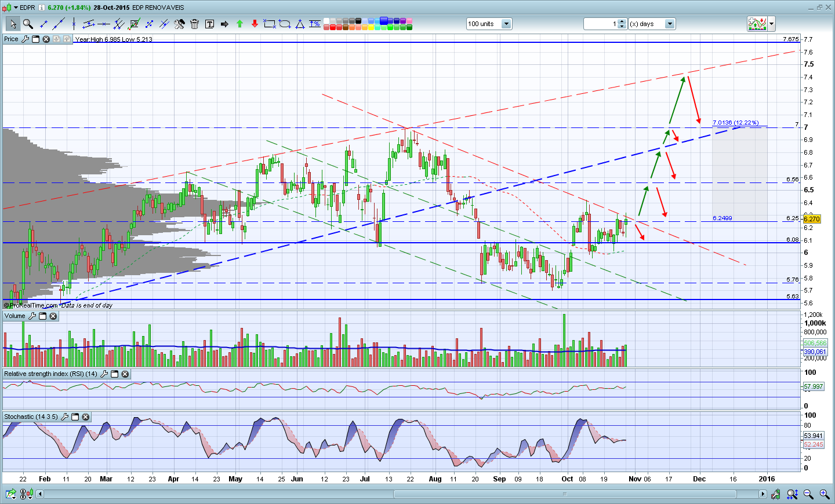Increase the timeframe period stepper
Screen dimensions: 835x504
[622, 21]
